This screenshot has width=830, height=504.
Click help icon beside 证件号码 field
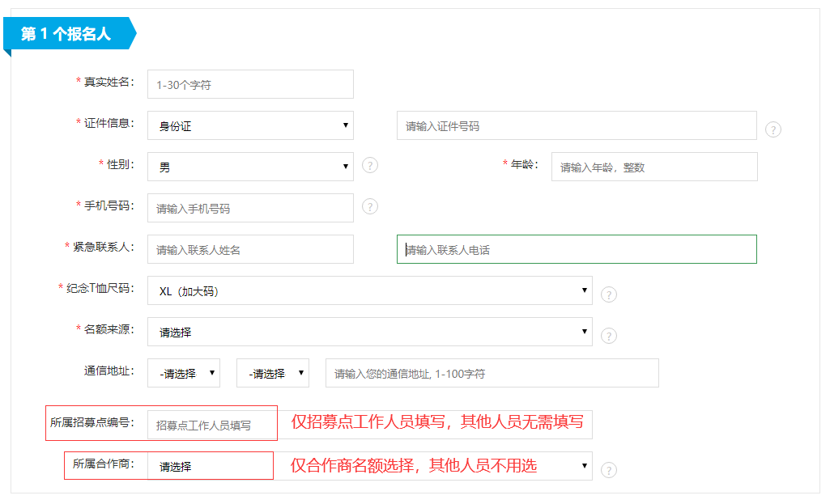(x=773, y=129)
